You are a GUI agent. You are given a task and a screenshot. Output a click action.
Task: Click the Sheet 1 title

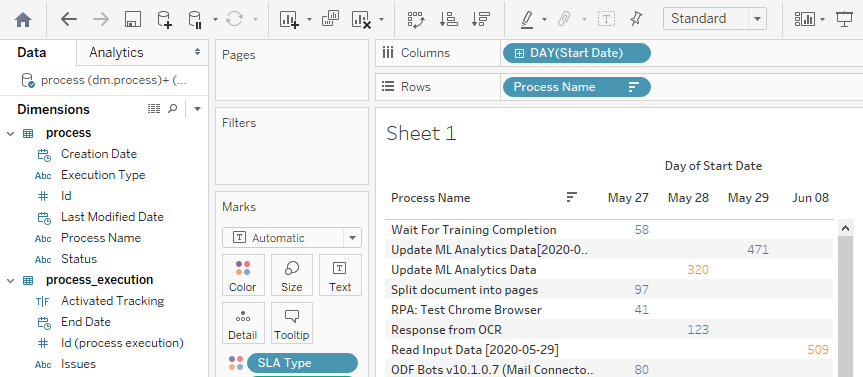point(421,133)
